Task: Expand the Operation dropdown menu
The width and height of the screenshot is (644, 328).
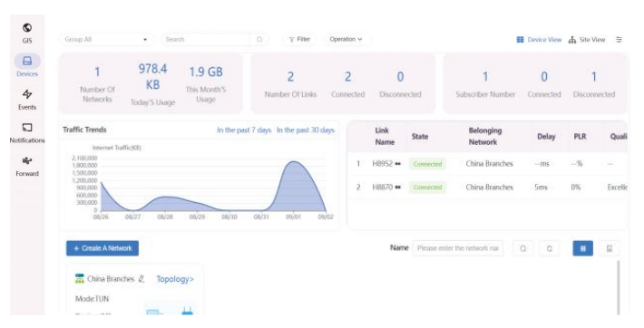Action: pos(346,39)
